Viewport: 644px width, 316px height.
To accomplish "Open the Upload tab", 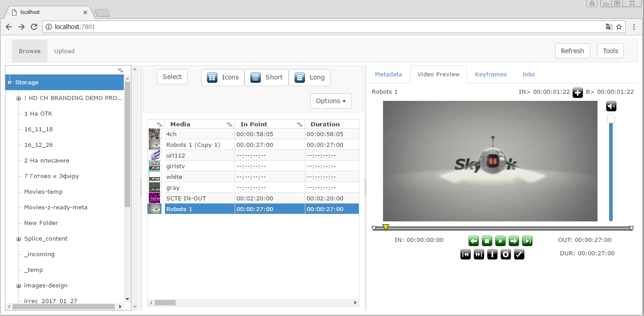I will tap(64, 51).
